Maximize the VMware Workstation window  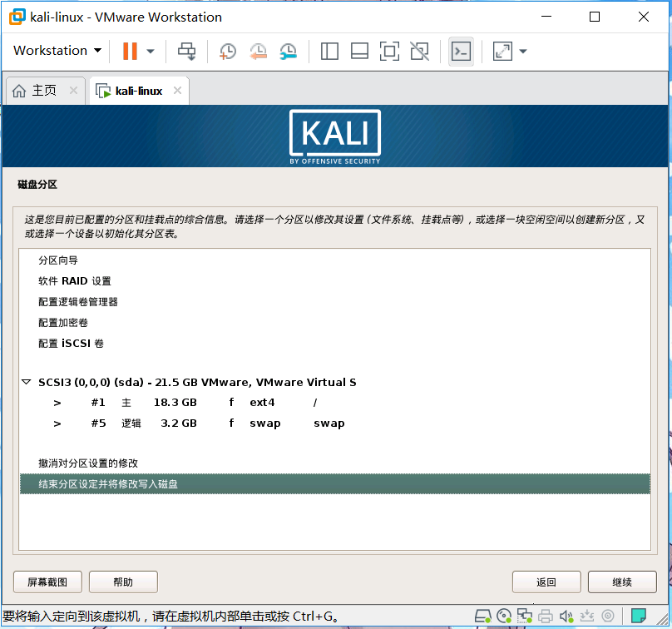click(595, 17)
